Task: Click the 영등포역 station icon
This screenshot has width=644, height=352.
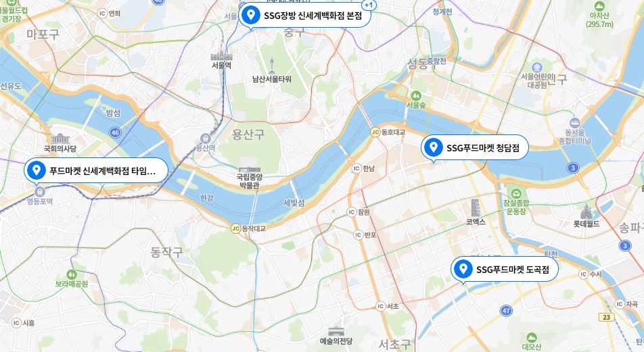Action: (x=39, y=191)
